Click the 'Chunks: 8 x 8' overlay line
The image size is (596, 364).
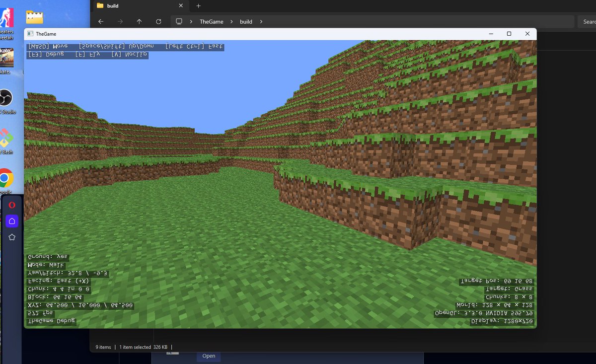(x=509, y=297)
